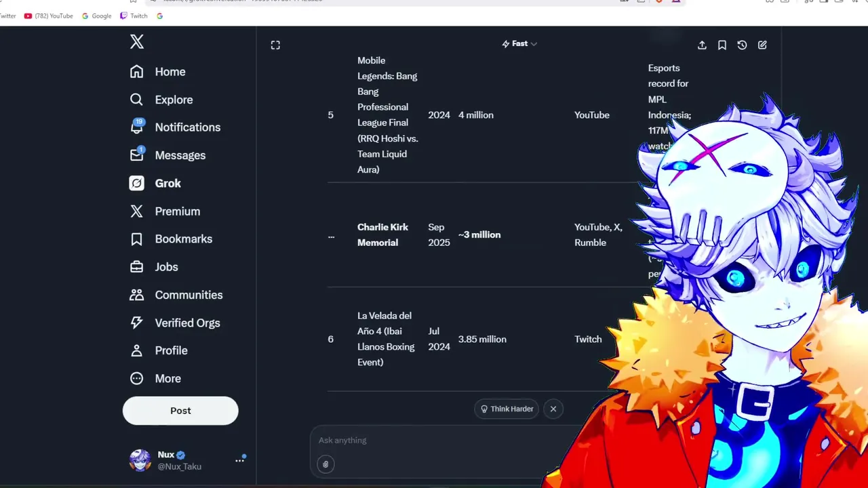
Task: Click the Communities people icon
Action: [137, 295]
